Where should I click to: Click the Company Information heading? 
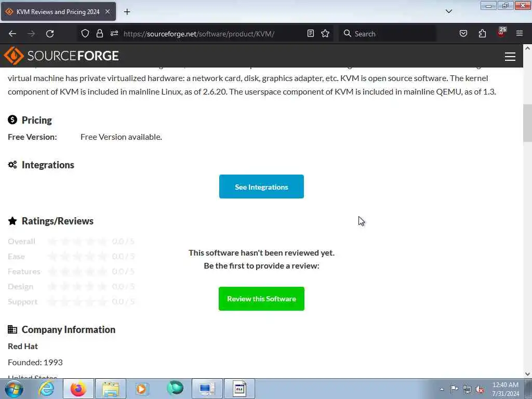coord(69,329)
